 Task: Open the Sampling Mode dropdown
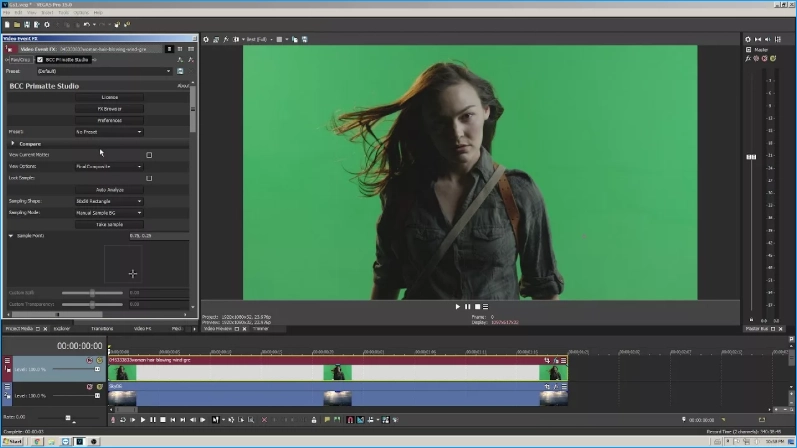109,213
